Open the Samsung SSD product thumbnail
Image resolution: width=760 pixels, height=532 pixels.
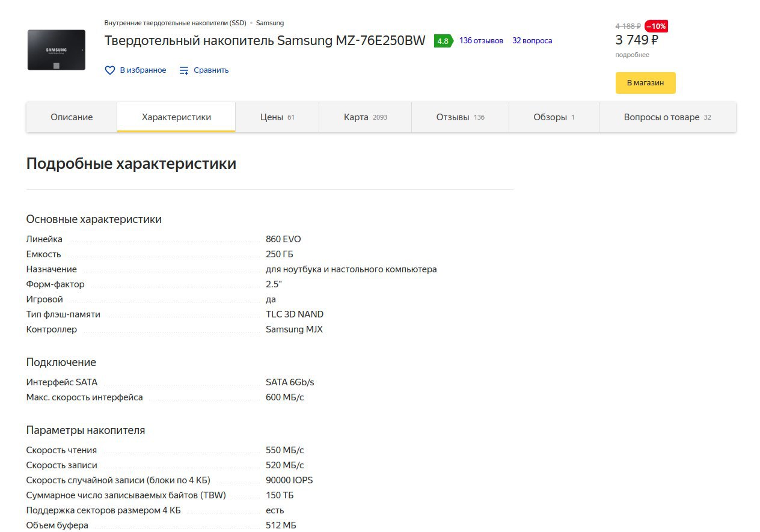tap(57, 50)
